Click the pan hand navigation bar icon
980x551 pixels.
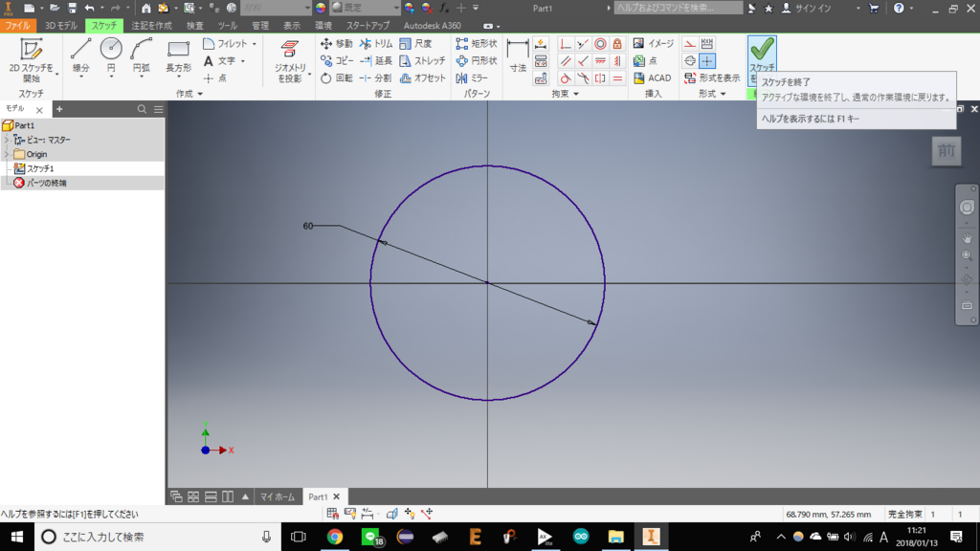coord(967,237)
